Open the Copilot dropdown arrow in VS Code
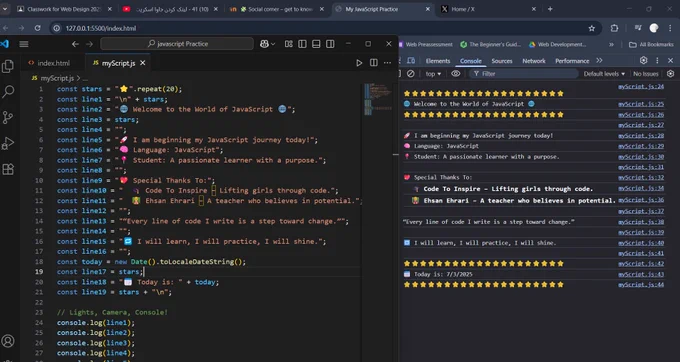 pos(273,44)
